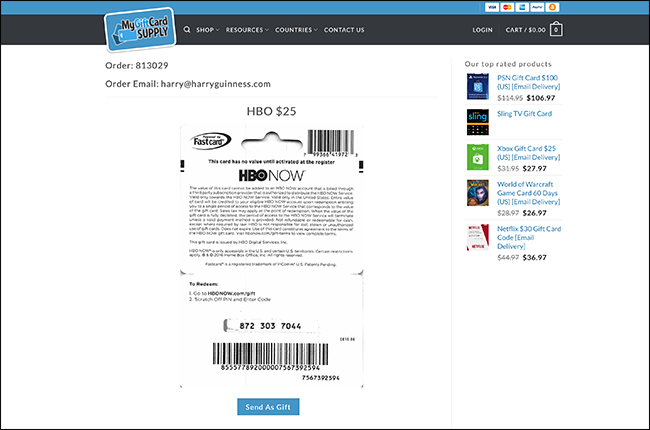
Task: Open World of Warcraft Game Card link
Action: 529,193
